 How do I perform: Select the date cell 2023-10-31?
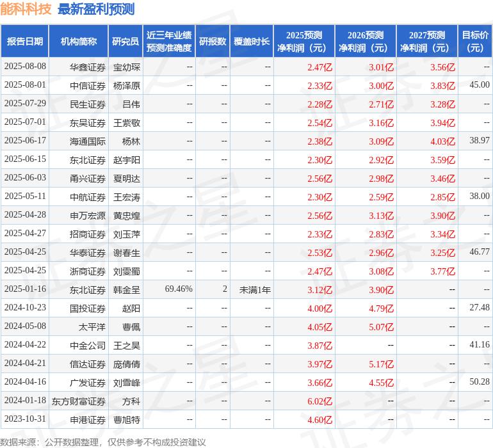[25, 419]
